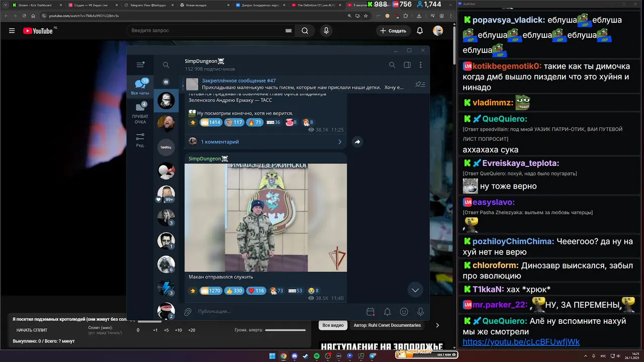This screenshot has height=362, width=644.
Task: Click the +20 split minutes button
Action: (191, 330)
